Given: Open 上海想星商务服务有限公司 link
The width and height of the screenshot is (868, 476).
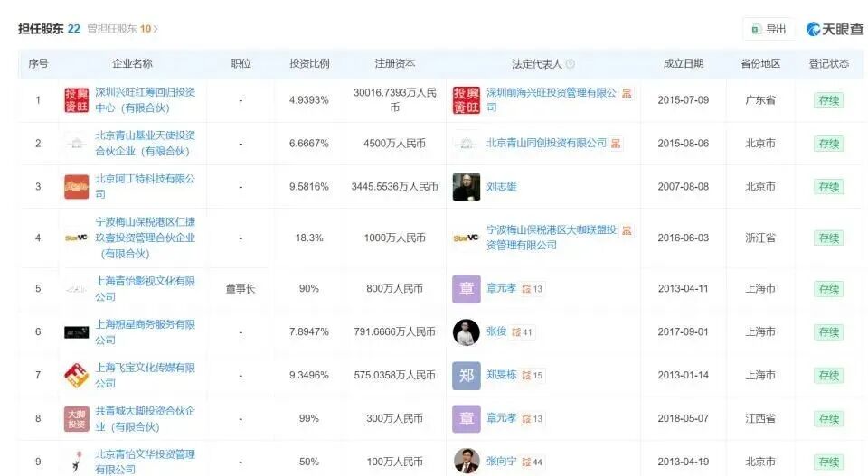Looking at the screenshot, I should coord(145,331).
